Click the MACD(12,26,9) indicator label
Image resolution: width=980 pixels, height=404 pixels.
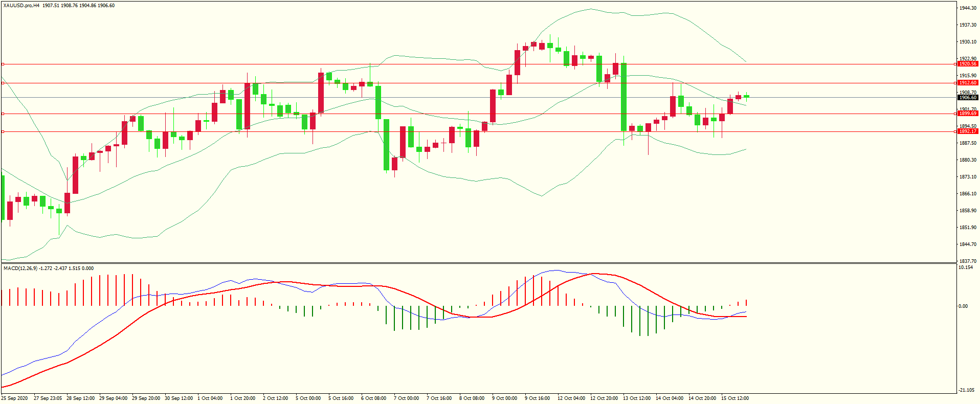coord(20,268)
